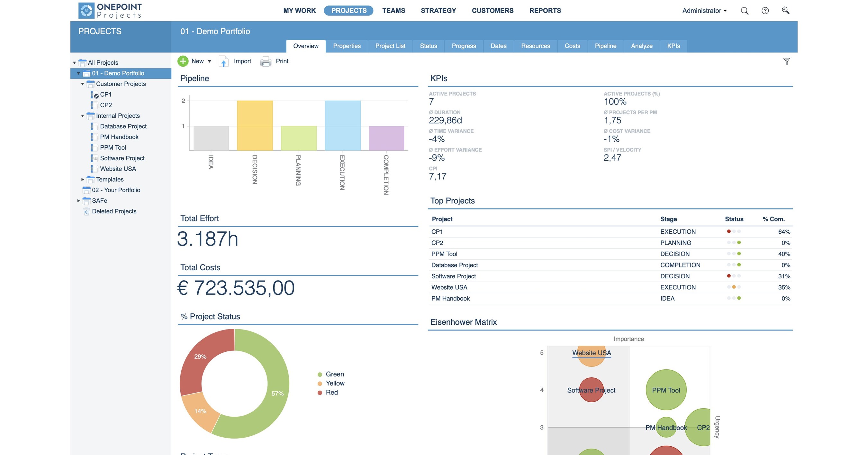Go to MY WORK menu
Image resolution: width=868 pixels, height=455 pixels.
coord(300,11)
